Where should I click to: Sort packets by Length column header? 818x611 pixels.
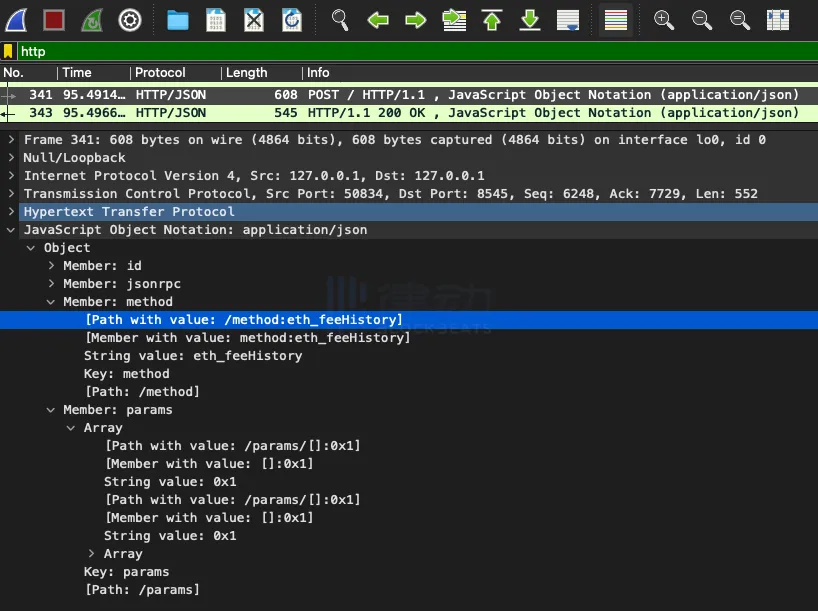point(246,73)
